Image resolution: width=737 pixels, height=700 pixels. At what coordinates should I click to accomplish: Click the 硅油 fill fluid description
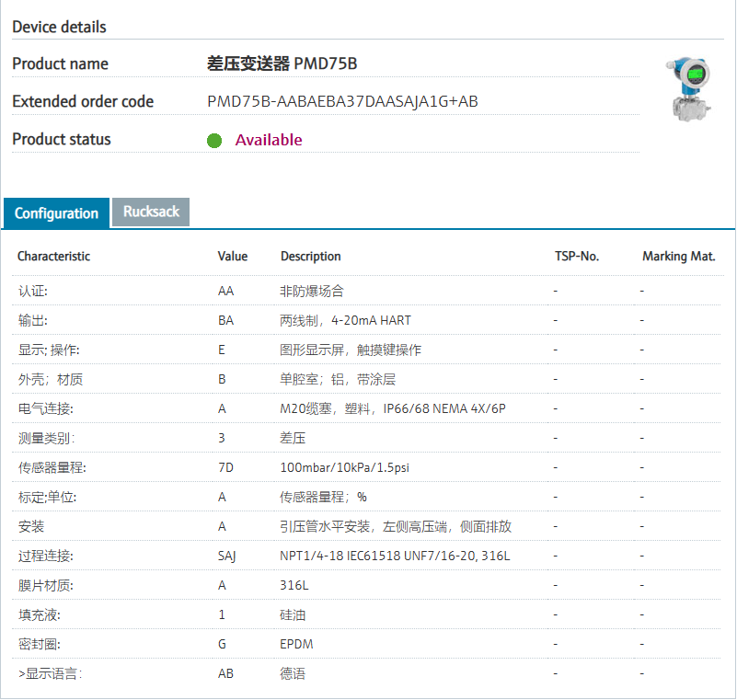click(x=293, y=614)
